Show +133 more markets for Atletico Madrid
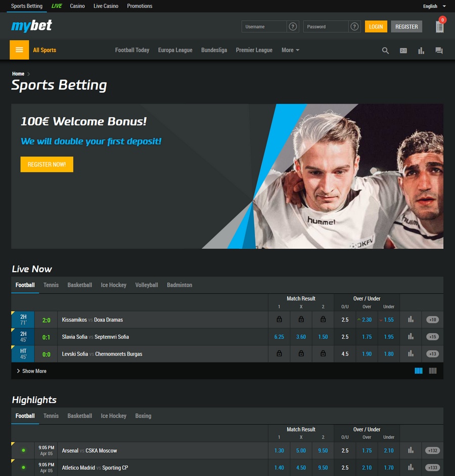This screenshot has height=476, width=455. point(433,467)
